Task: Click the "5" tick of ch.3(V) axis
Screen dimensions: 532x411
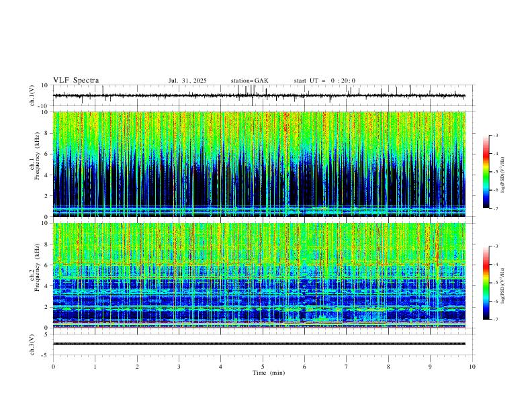Action: [47, 334]
